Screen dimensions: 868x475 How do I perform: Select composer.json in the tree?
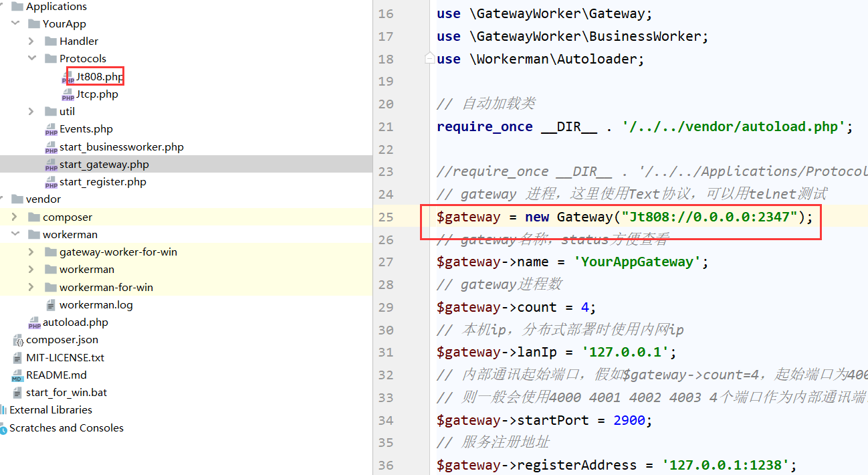pyautogui.click(x=62, y=339)
